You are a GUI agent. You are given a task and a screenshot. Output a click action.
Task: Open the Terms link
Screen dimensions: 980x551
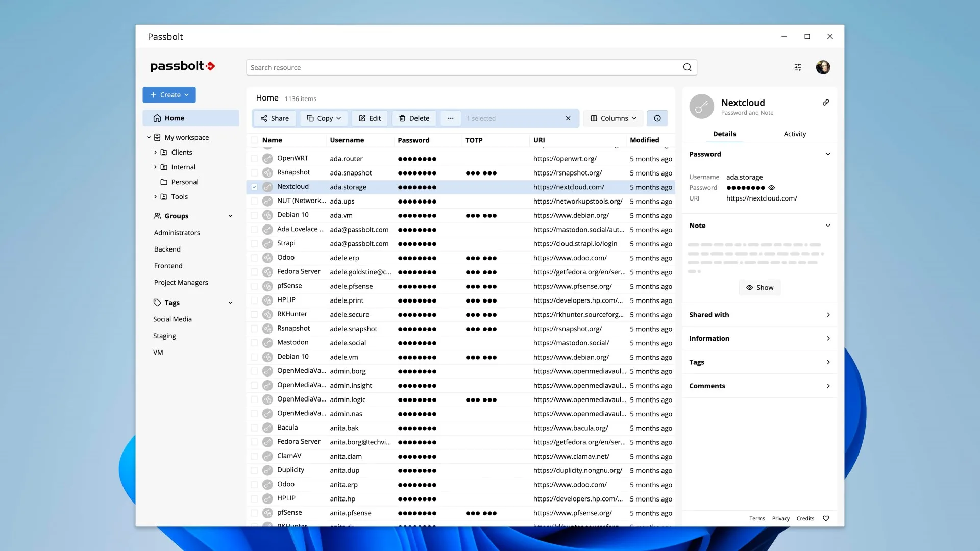(x=757, y=518)
